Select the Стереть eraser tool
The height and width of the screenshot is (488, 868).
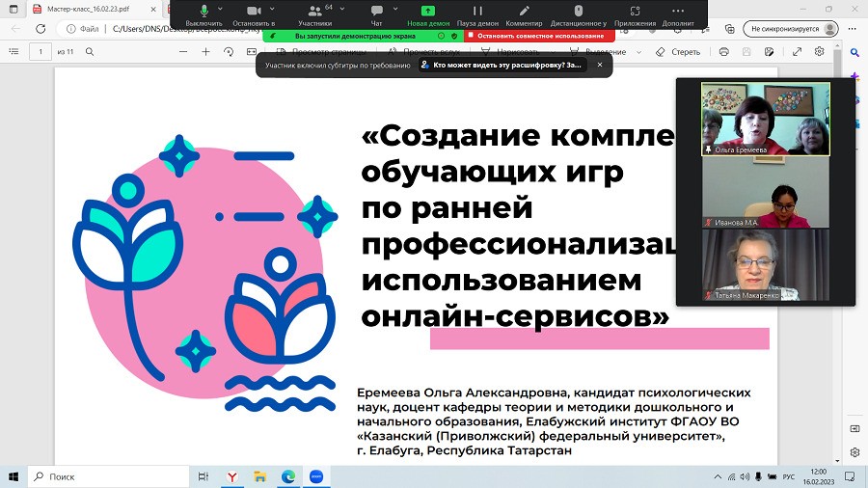tap(678, 51)
